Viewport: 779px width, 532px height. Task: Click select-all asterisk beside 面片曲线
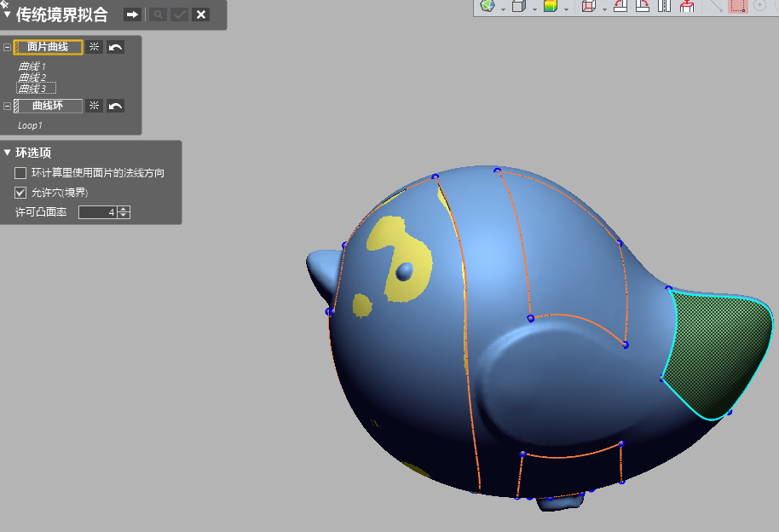point(94,47)
